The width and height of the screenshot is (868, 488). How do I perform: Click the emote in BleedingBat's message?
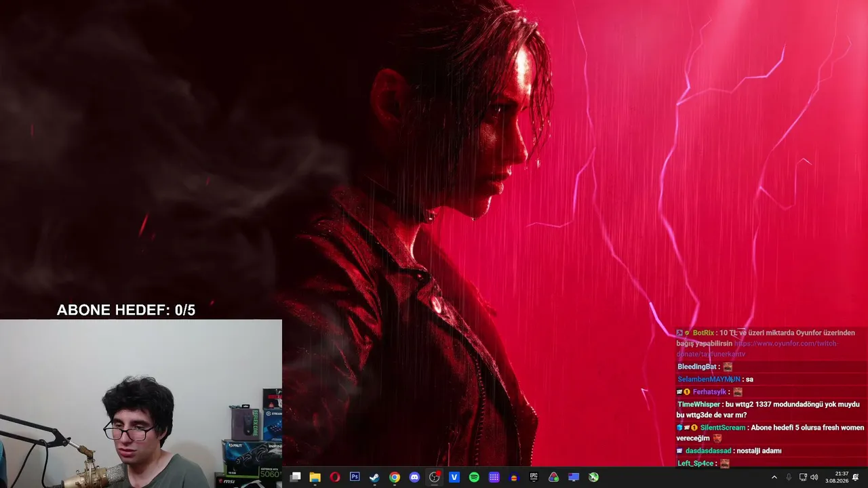(728, 367)
